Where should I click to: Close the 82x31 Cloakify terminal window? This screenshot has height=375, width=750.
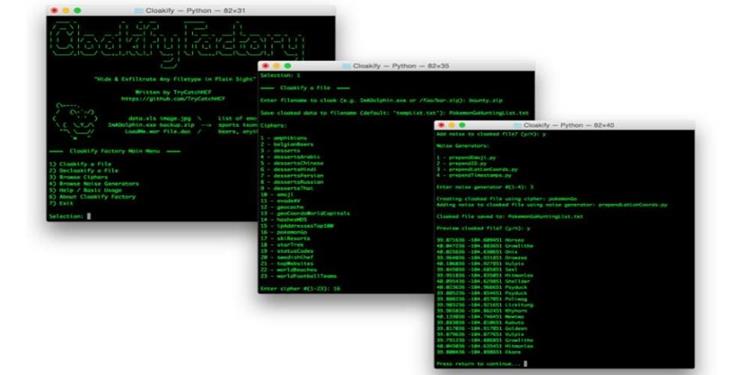[55, 10]
